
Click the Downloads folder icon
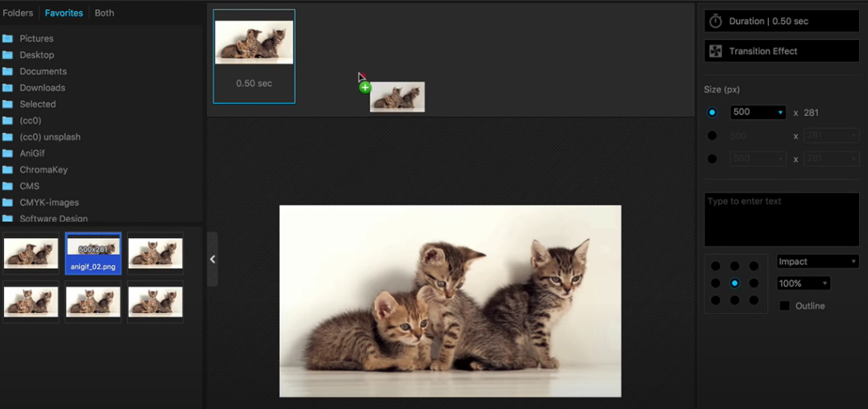[x=8, y=88]
